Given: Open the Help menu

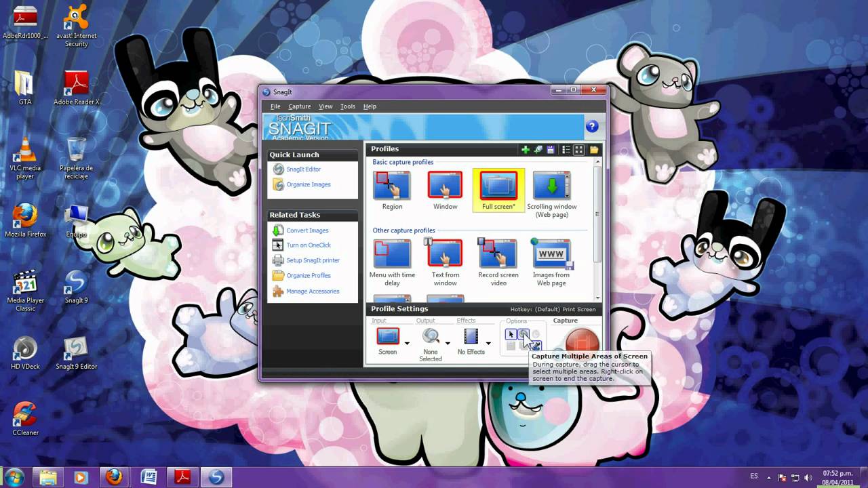Looking at the screenshot, I should [x=370, y=106].
